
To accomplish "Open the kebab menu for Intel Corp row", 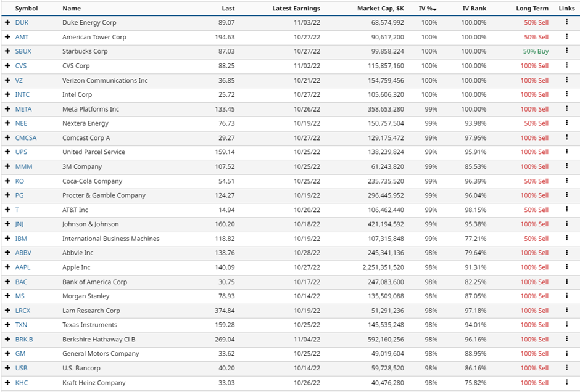I will pos(566,94).
